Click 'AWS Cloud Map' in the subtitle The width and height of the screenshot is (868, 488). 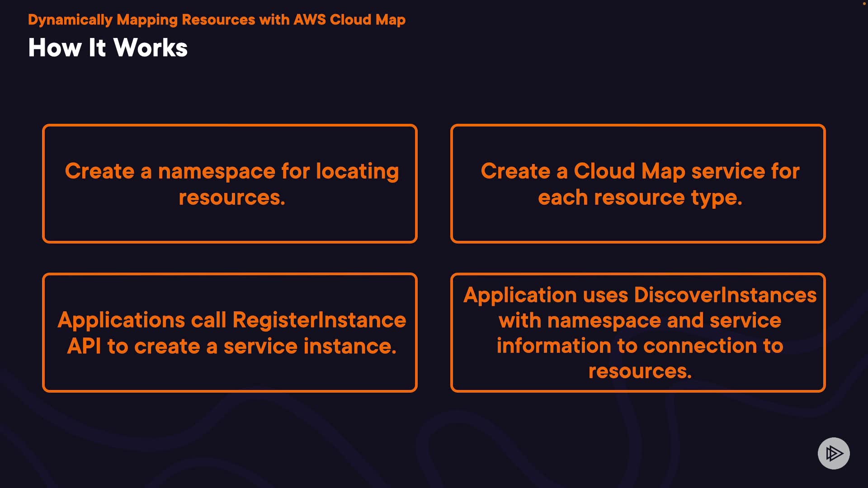point(349,20)
